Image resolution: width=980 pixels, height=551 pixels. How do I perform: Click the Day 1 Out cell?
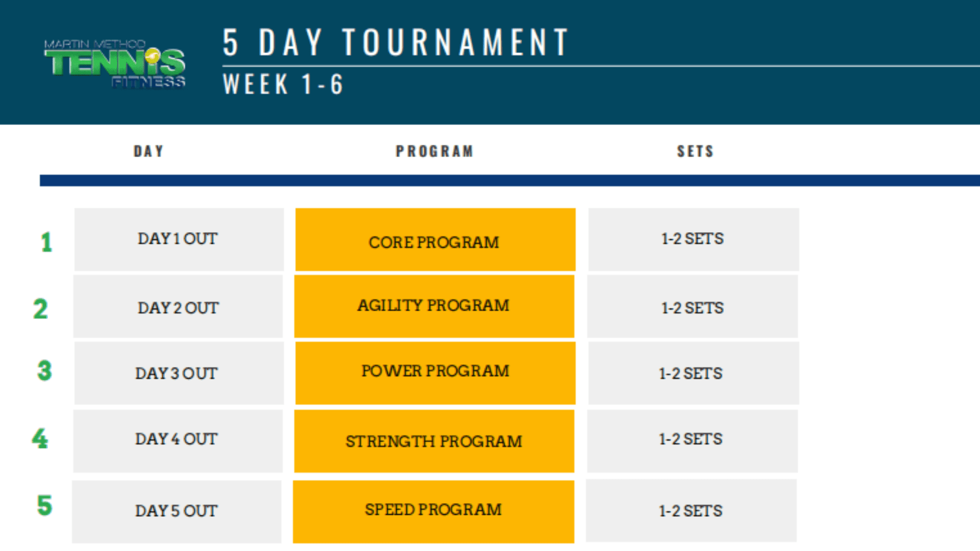click(179, 239)
